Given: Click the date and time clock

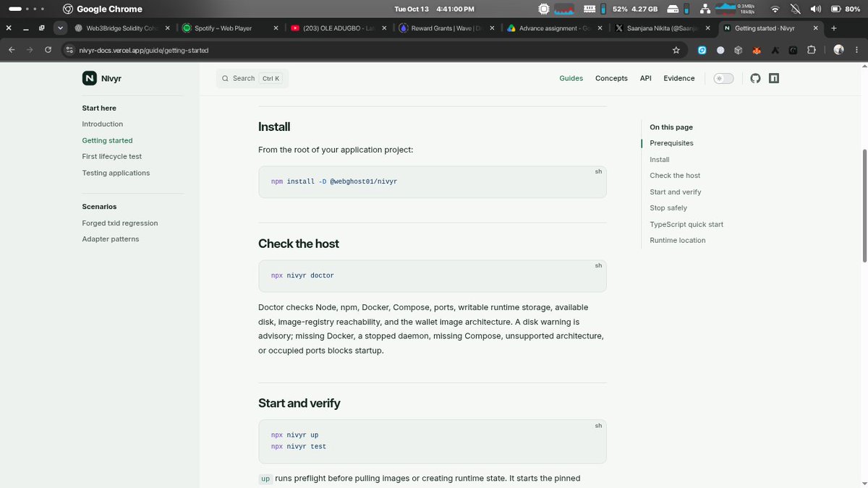Looking at the screenshot, I should (x=435, y=9).
